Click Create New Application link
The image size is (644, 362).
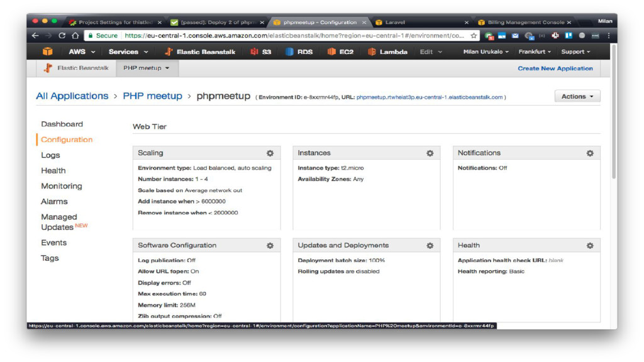point(555,69)
